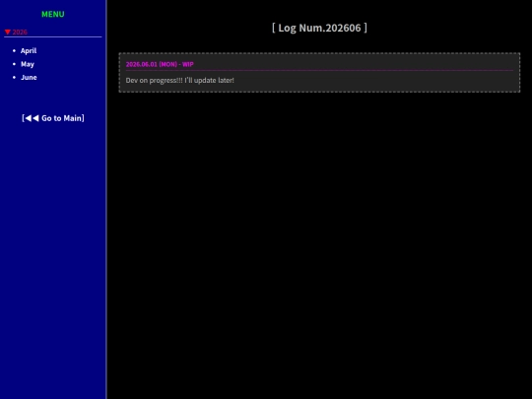The image size is (532, 399).
Task: Click the 'Dev on progress!!!' entry text
Action: click(x=180, y=81)
